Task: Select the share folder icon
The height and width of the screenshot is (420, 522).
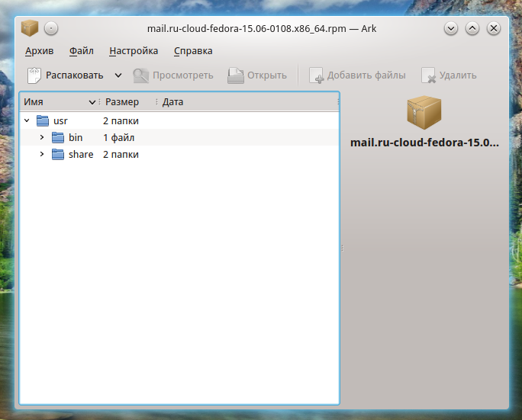Action: pyautogui.click(x=58, y=155)
